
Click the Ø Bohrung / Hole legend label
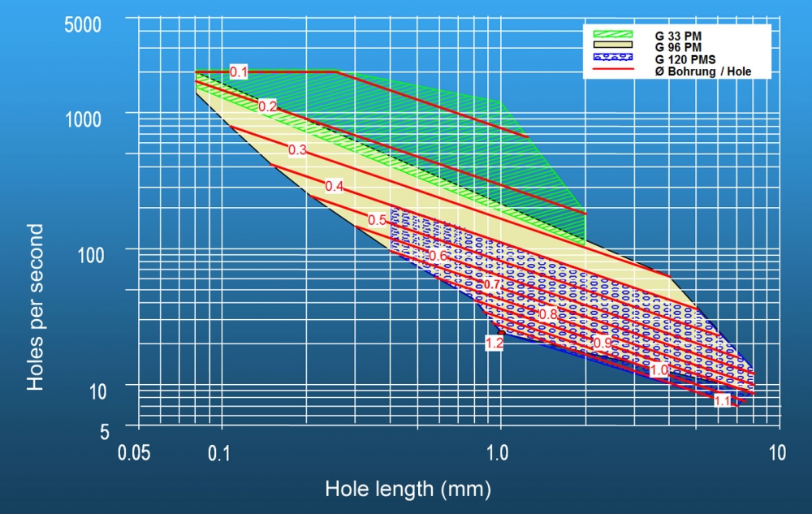coord(702,71)
